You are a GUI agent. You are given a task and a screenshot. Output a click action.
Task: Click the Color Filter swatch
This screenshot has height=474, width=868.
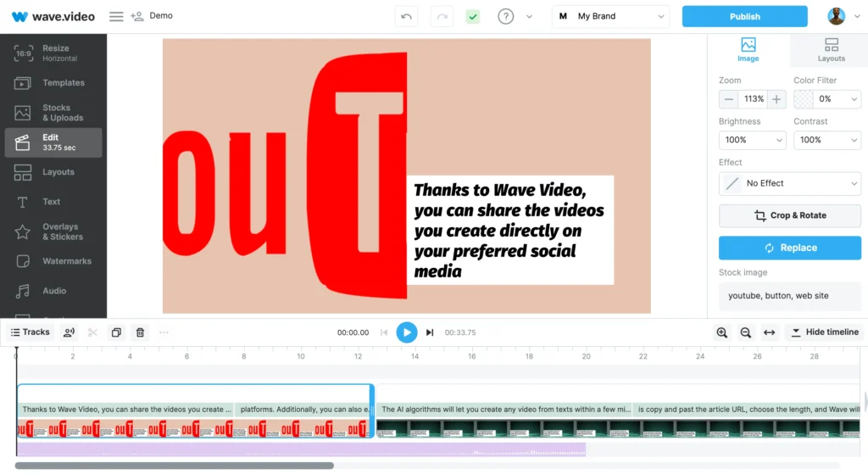[804, 99]
